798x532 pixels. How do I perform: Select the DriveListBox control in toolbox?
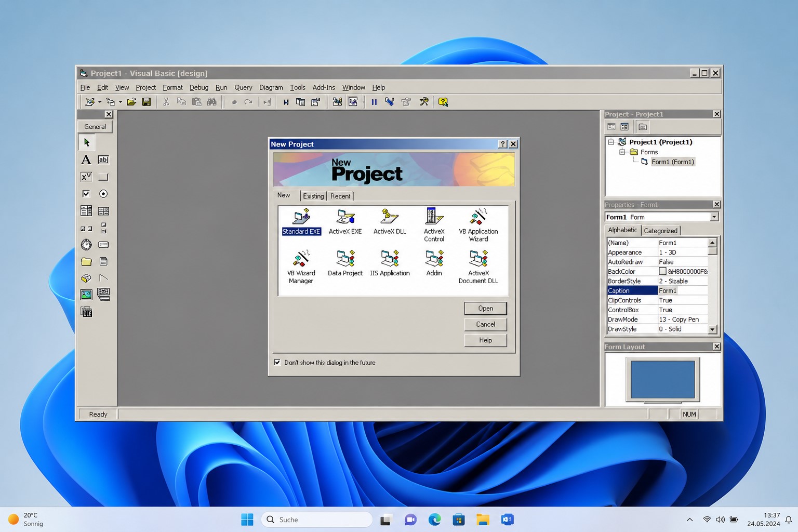coord(103,245)
